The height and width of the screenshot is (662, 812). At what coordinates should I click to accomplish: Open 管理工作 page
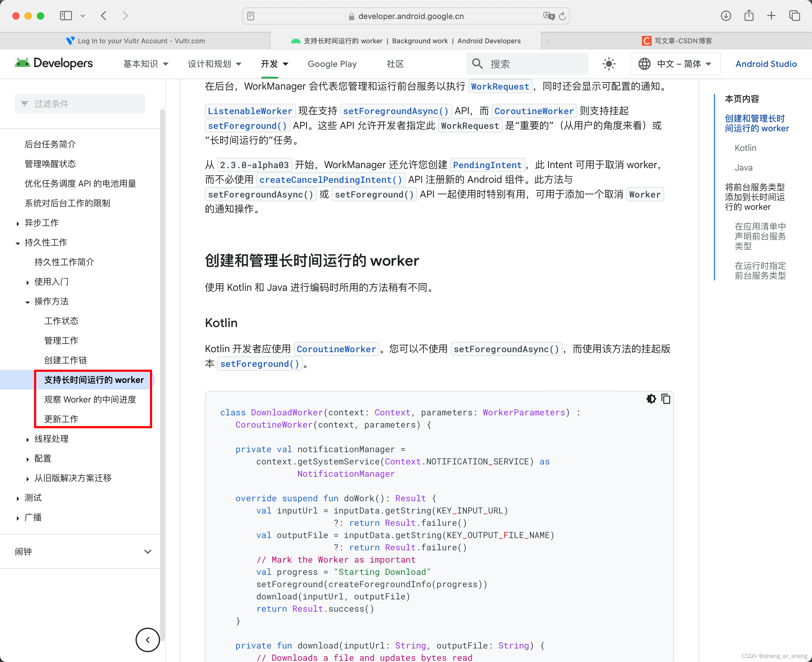(x=61, y=341)
